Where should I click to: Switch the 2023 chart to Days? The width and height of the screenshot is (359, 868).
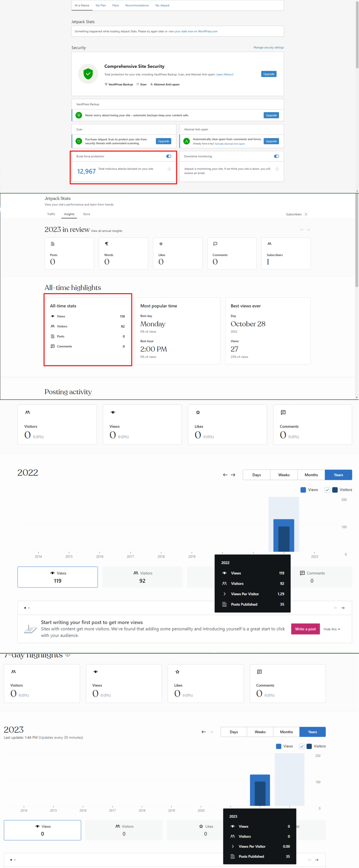234,732
